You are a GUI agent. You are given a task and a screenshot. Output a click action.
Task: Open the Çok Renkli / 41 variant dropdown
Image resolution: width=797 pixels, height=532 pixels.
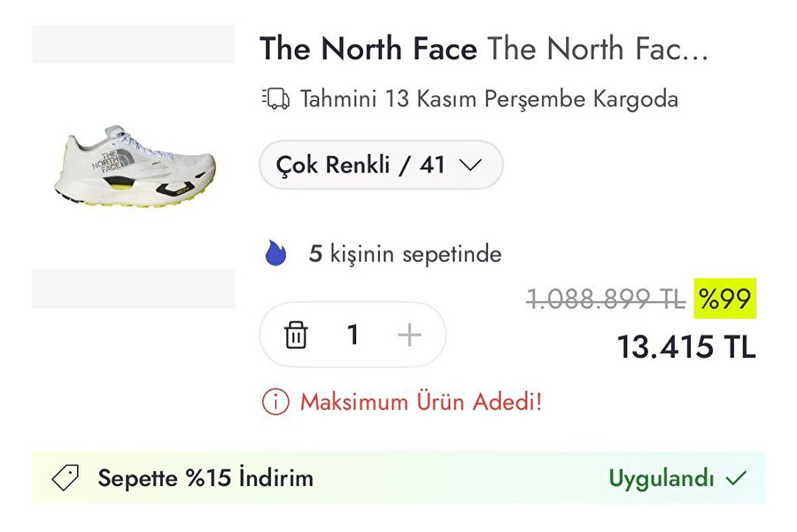coord(380,165)
